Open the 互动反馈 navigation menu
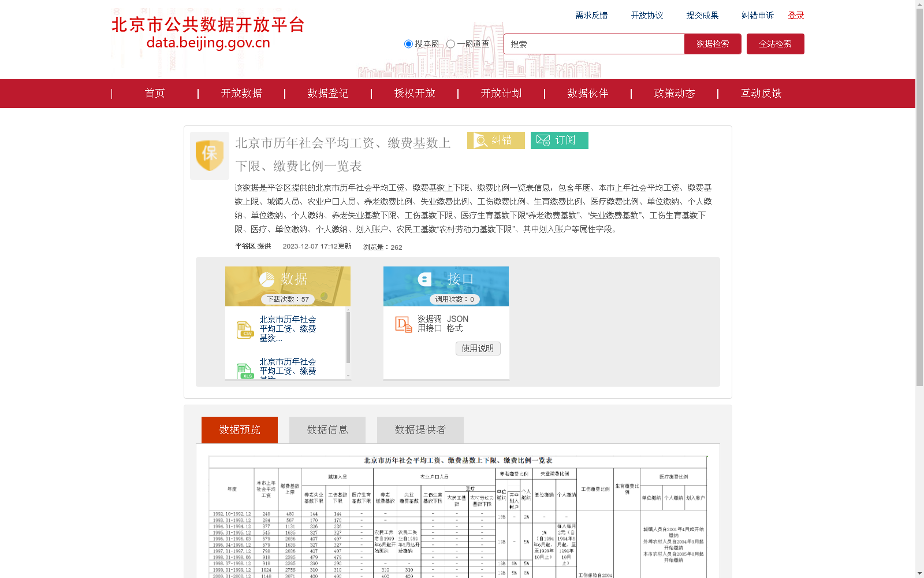 tap(761, 93)
